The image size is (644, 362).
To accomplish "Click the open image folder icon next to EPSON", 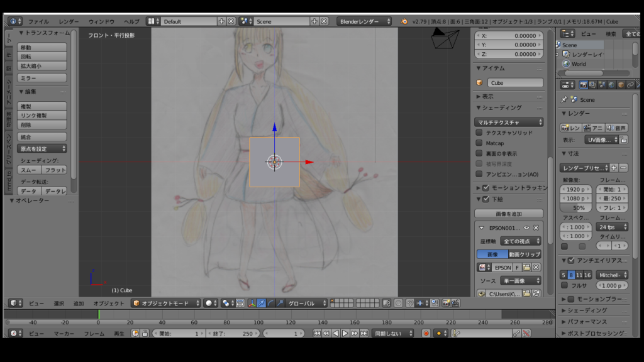I will tap(527, 267).
